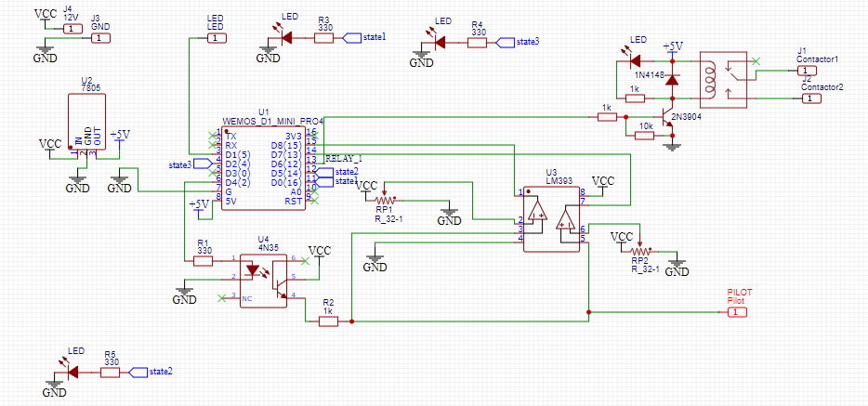The width and height of the screenshot is (868, 406).
Task: Select the 1k resistor below the relay LED
Action: click(x=635, y=98)
